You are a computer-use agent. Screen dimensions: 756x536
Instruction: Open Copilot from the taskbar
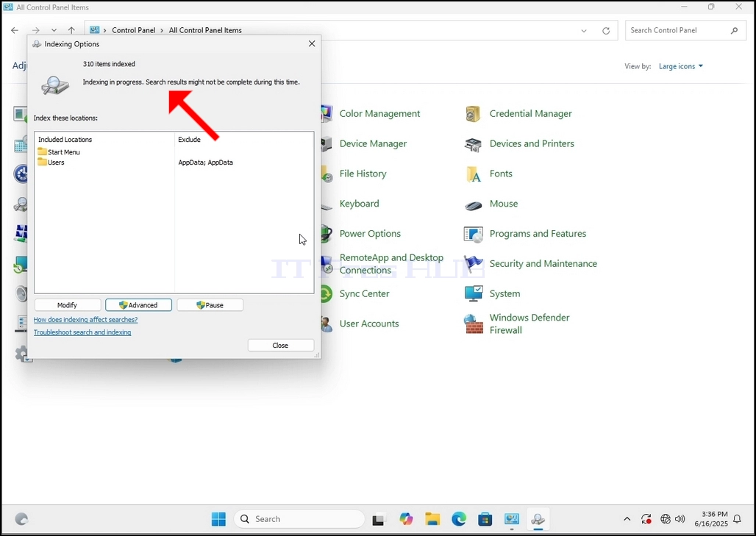coord(406,519)
